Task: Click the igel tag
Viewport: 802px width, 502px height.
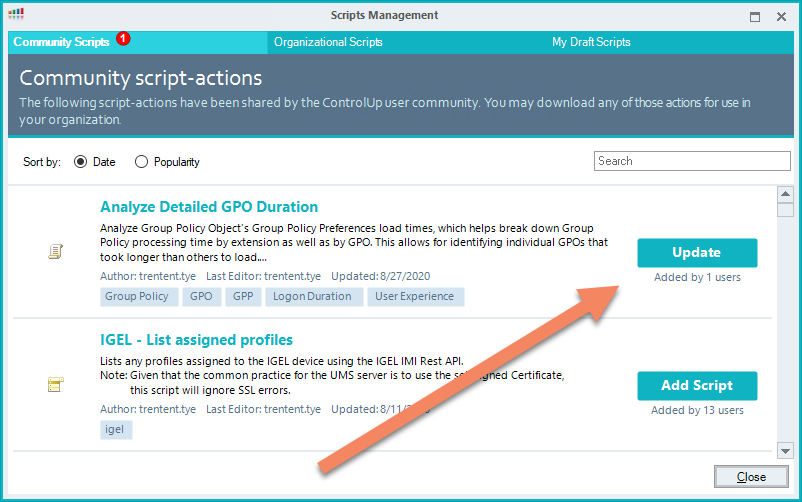Action: (x=116, y=430)
